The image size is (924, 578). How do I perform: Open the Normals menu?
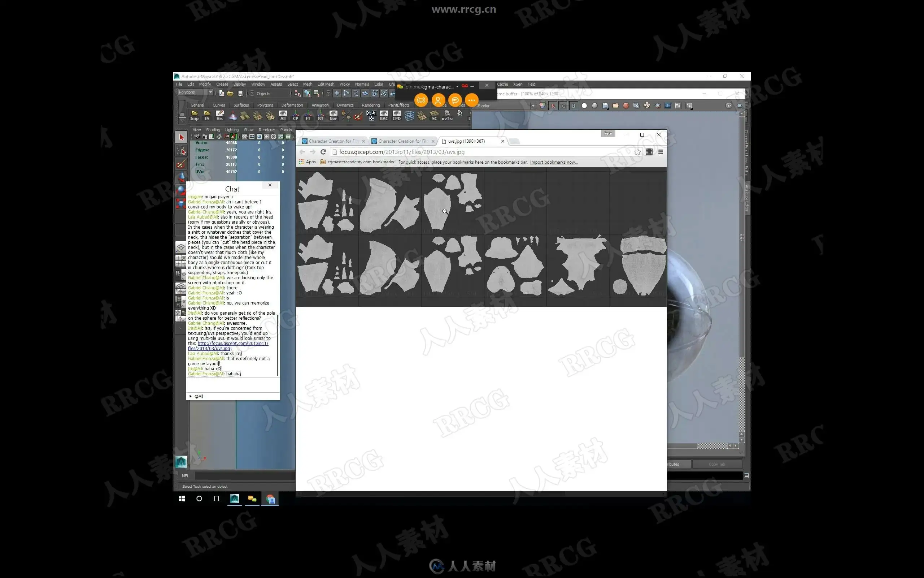(x=362, y=84)
